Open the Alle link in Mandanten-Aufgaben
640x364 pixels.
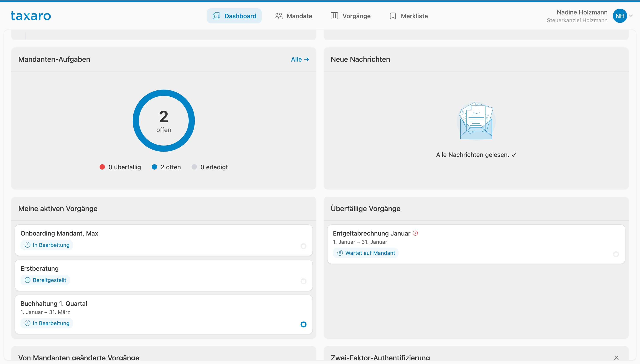tap(300, 59)
